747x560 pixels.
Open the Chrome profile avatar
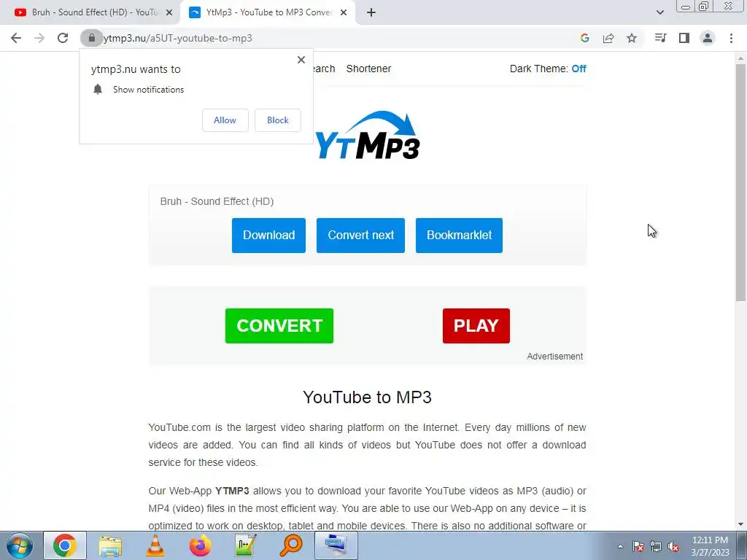pyautogui.click(x=708, y=38)
